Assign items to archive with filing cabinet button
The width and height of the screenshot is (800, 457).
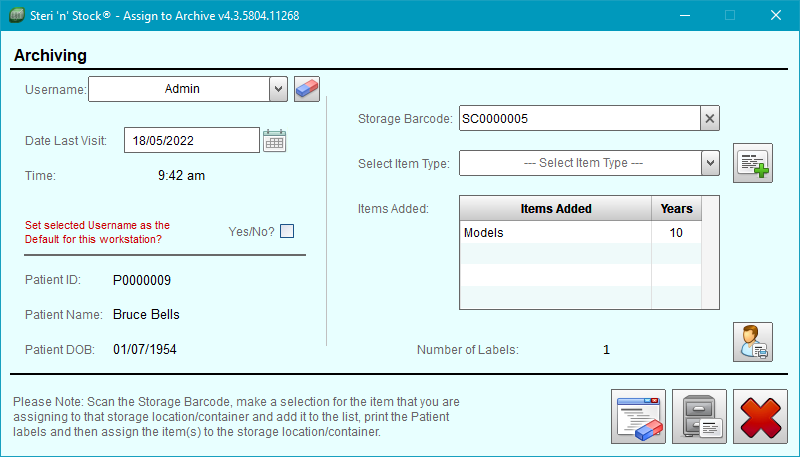tap(699, 417)
